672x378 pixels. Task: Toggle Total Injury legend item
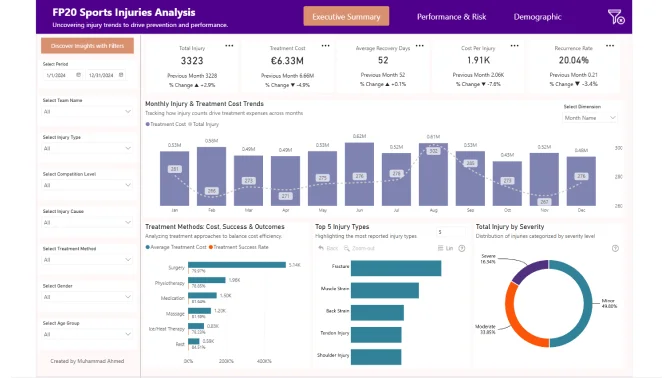(x=204, y=124)
